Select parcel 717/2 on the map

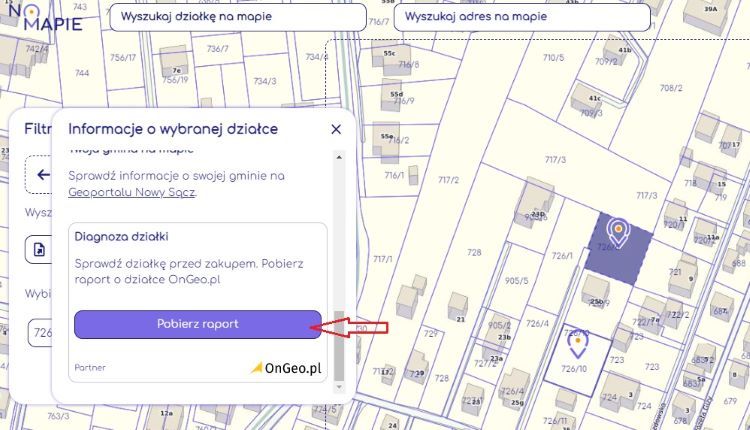(448, 180)
